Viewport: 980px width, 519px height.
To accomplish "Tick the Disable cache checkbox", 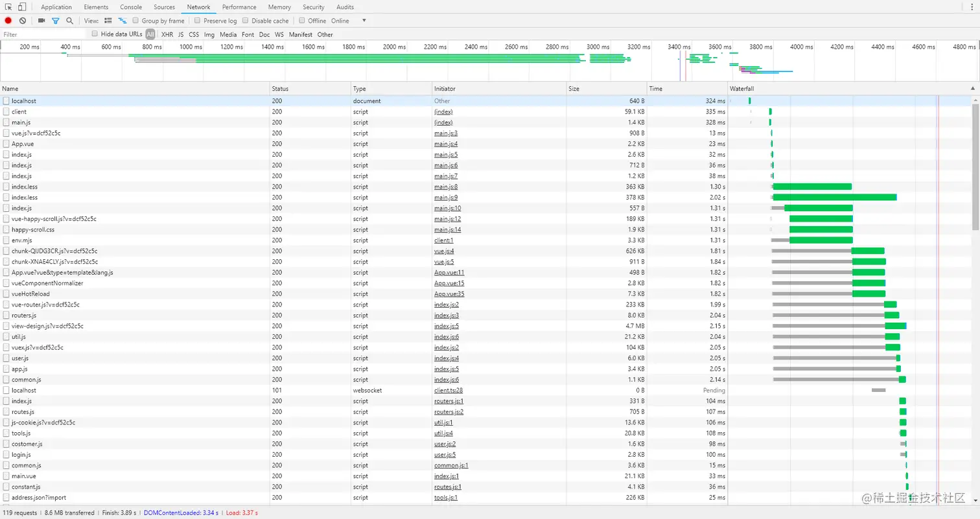I will coord(246,21).
